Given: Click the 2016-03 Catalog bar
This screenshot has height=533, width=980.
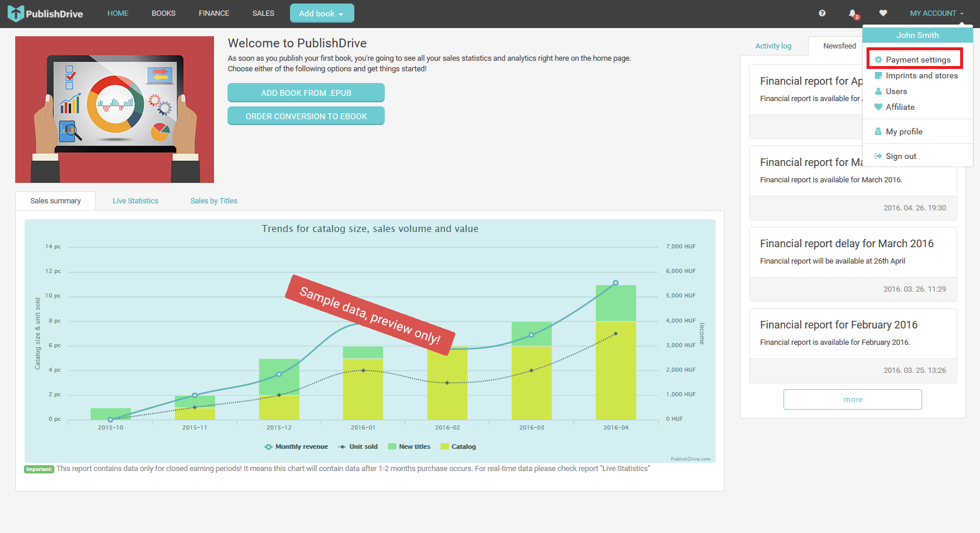Looking at the screenshot, I should [x=532, y=383].
